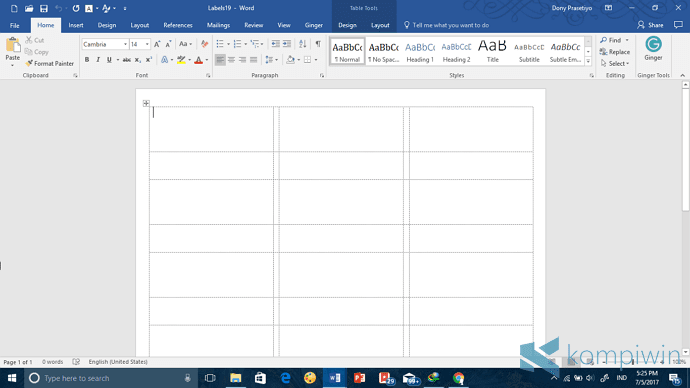Toggle strikethrough formatting
The width and height of the screenshot is (690, 388).
[126, 60]
